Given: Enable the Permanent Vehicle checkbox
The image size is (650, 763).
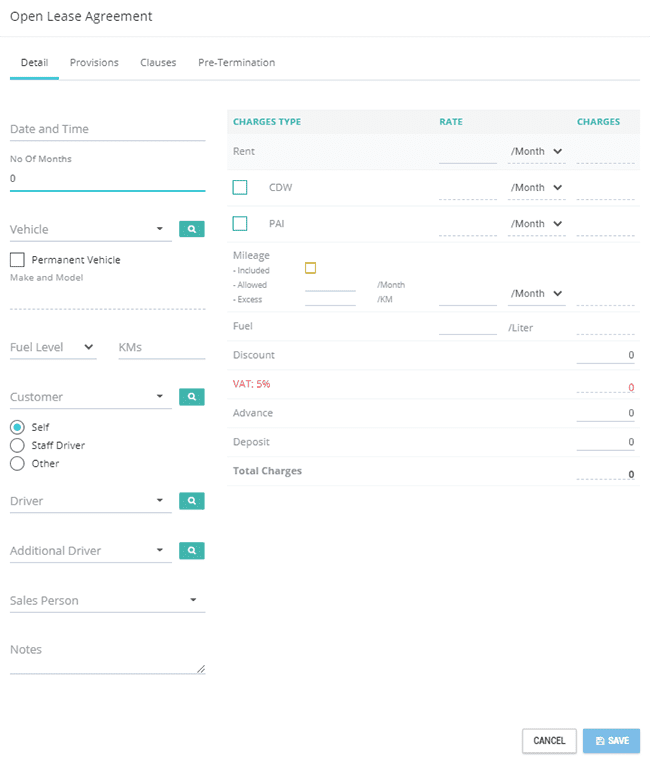Looking at the screenshot, I should pos(17,260).
